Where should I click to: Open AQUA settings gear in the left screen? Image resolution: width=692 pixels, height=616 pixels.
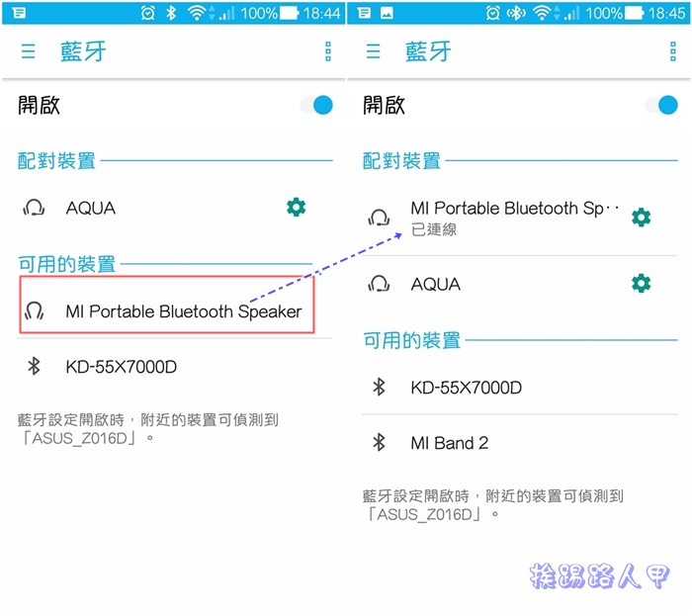tap(297, 208)
